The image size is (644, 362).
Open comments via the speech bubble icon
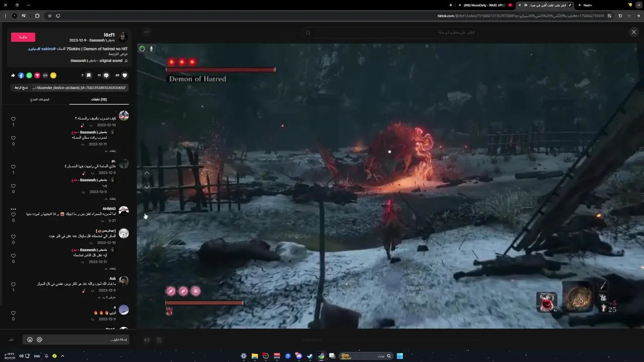point(106,75)
